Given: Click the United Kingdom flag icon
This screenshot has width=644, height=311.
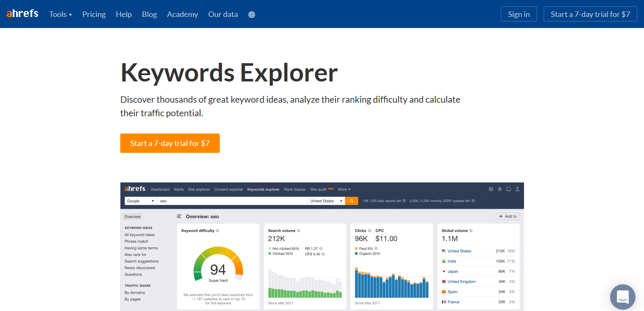Looking at the screenshot, I should click(x=444, y=282).
